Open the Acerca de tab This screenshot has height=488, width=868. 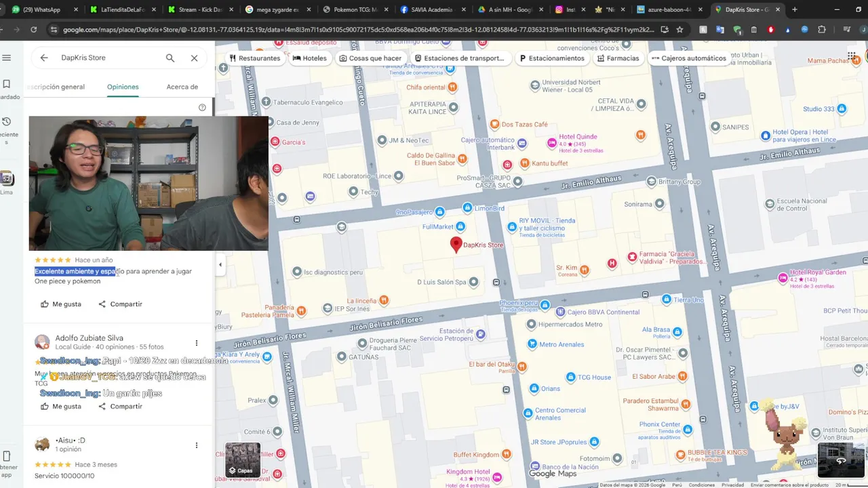point(182,87)
